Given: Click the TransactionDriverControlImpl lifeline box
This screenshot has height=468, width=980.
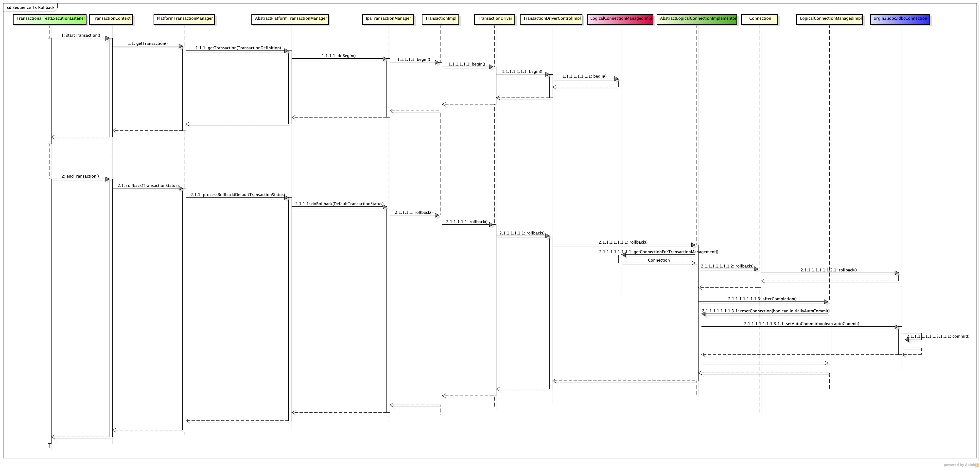Looking at the screenshot, I should click(551, 19).
